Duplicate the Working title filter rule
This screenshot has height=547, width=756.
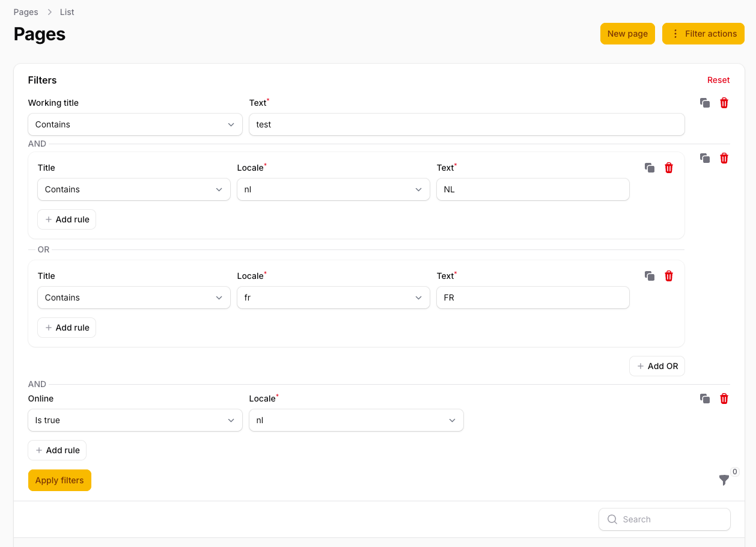tap(705, 103)
